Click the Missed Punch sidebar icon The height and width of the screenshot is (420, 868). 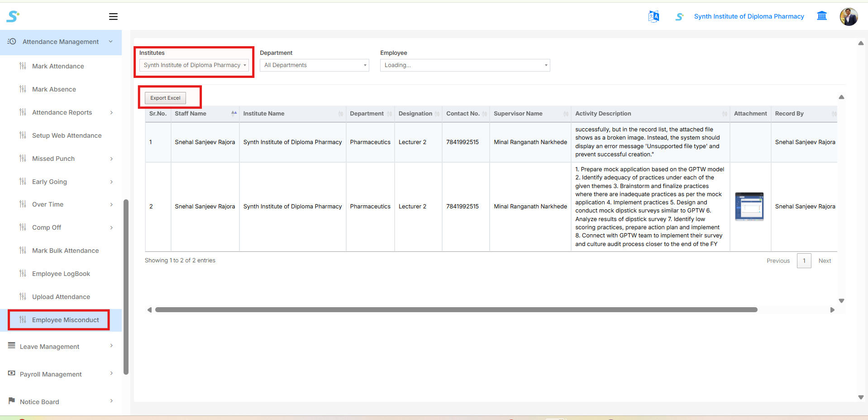[x=23, y=158]
